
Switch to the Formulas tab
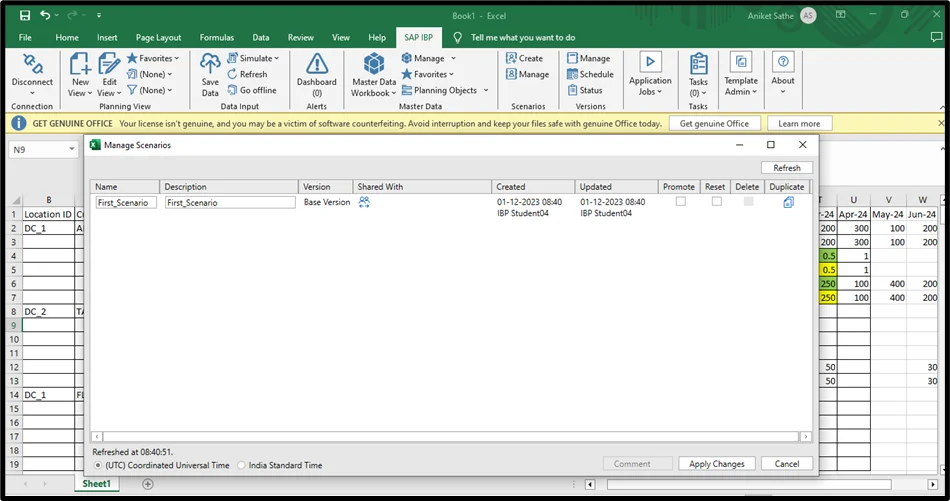pyautogui.click(x=217, y=38)
